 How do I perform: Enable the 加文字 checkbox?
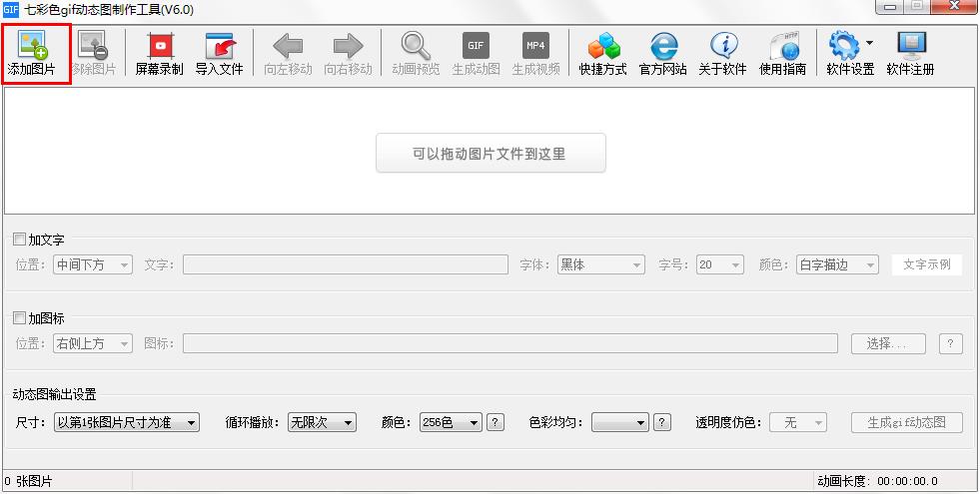[x=19, y=240]
